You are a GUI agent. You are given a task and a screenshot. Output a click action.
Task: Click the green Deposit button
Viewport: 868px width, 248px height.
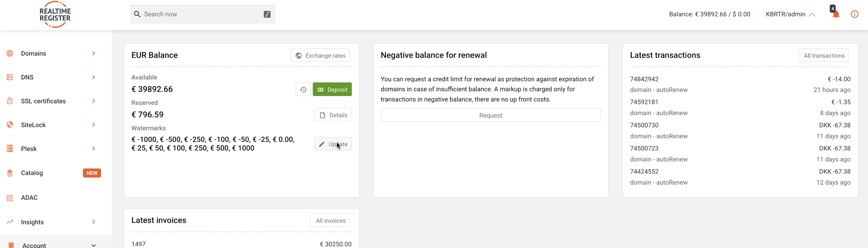coord(332,89)
